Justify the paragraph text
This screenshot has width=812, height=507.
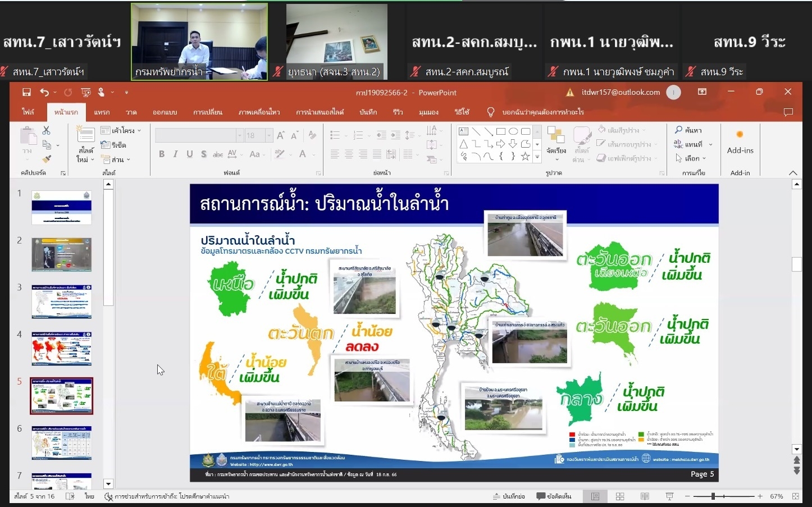[377, 154]
